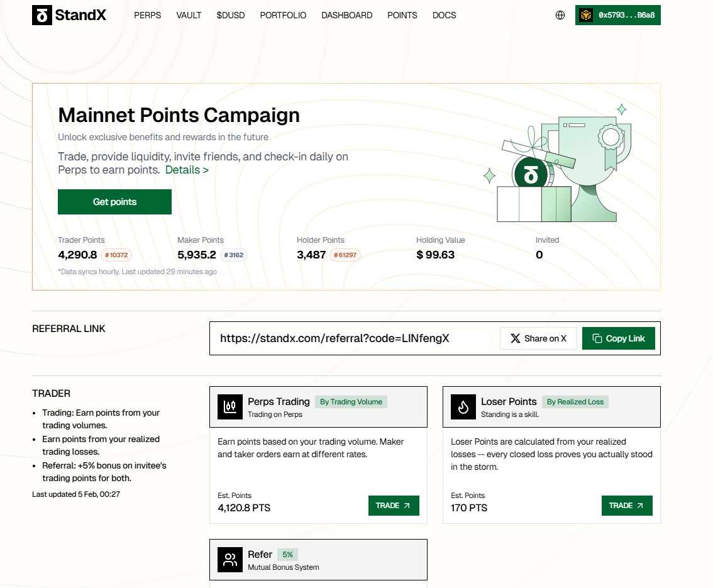Click TRADE in Perps Trading card
This screenshot has width=713, height=588.
pos(394,506)
